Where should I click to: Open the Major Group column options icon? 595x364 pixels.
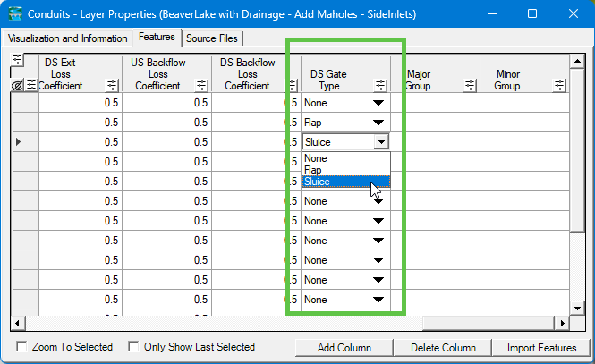coord(471,86)
